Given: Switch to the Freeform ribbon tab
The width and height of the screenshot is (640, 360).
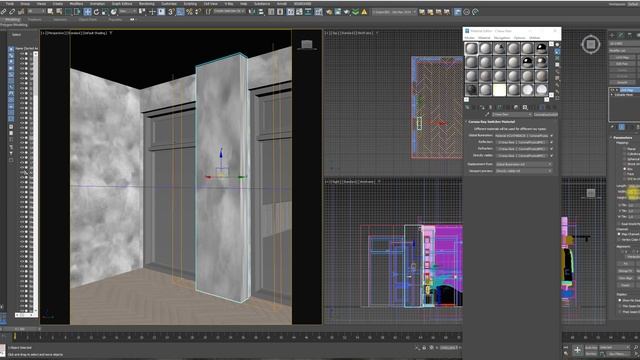Looking at the screenshot, I should (35, 19).
